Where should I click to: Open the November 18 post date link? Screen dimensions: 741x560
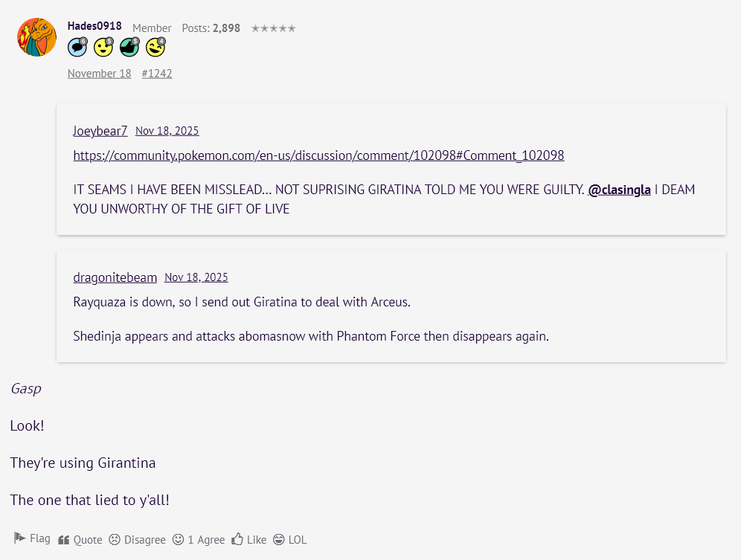pyautogui.click(x=99, y=74)
